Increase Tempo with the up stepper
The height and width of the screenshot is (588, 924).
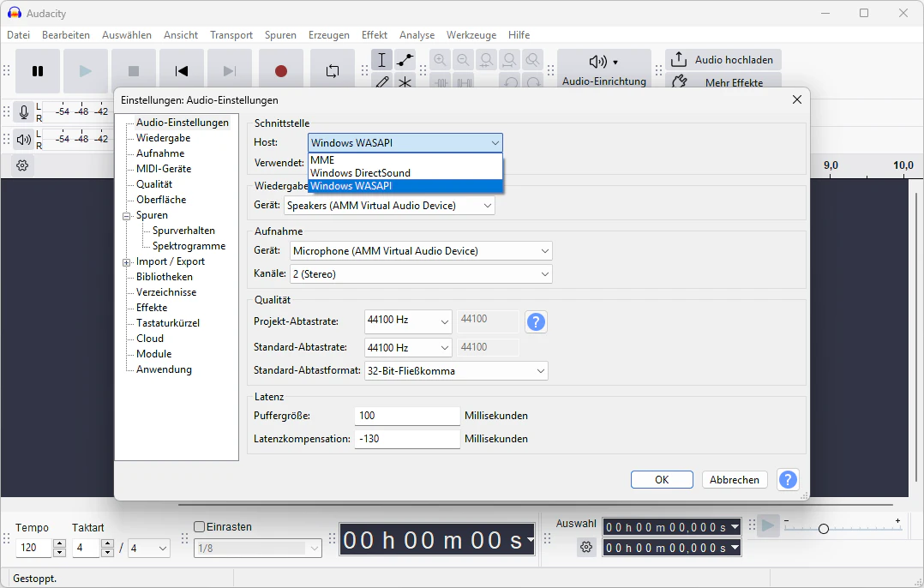tap(59, 543)
